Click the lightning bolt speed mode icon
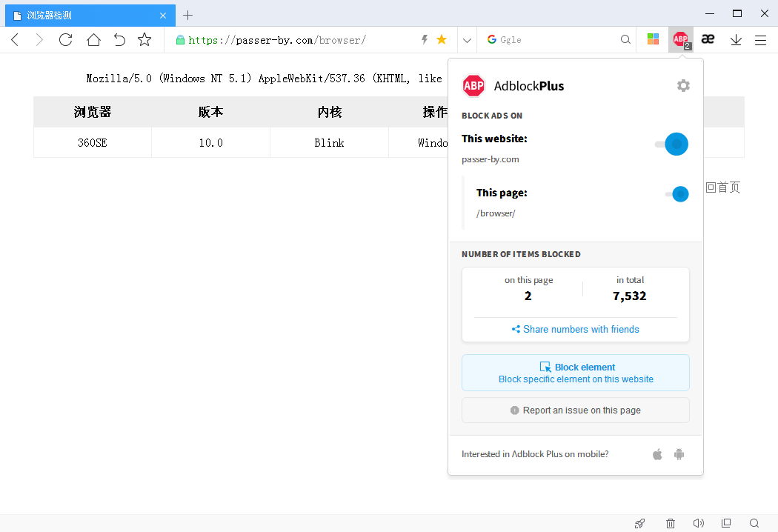Screen dimensions: 778x532 (425, 40)
